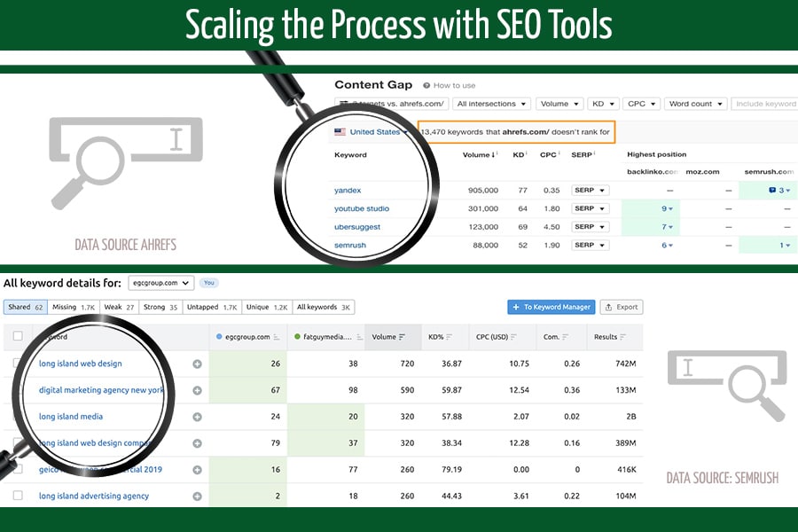Open the yandex keyword link
The height and width of the screenshot is (532, 798).
coord(348,191)
